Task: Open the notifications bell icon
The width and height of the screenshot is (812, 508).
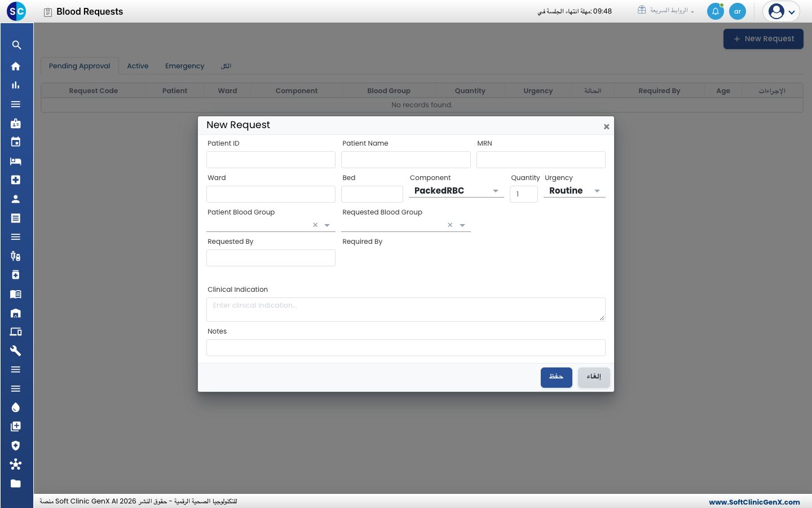Action: tap(715, 11)
